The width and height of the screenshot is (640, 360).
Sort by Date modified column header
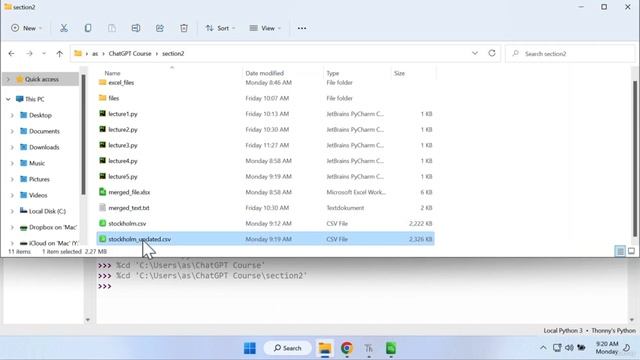click(x=264, y=73)
